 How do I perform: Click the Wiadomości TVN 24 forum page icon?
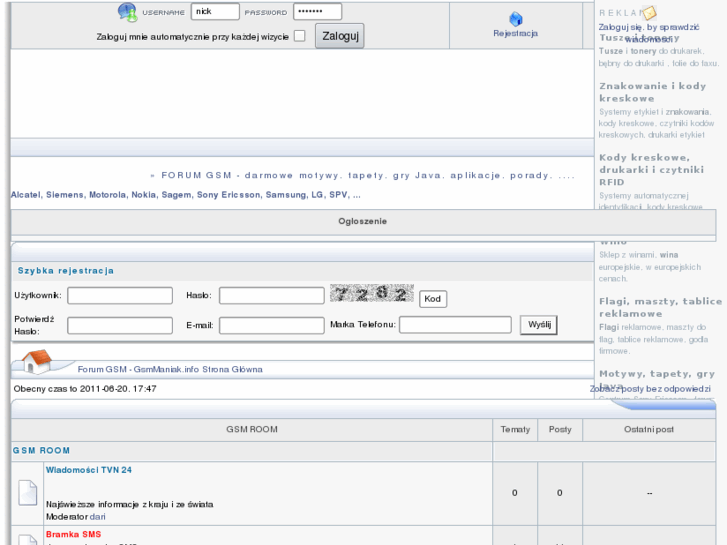tap(27, 493)
